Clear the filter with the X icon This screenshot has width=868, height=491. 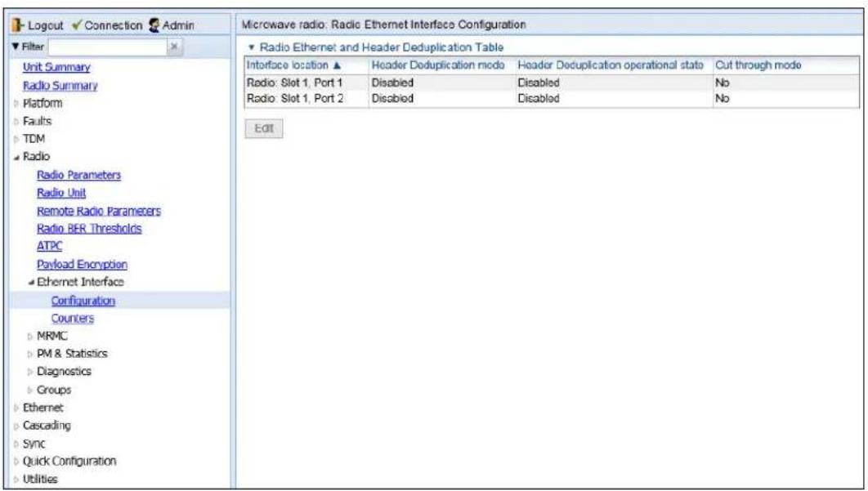(x=174, y=47)
